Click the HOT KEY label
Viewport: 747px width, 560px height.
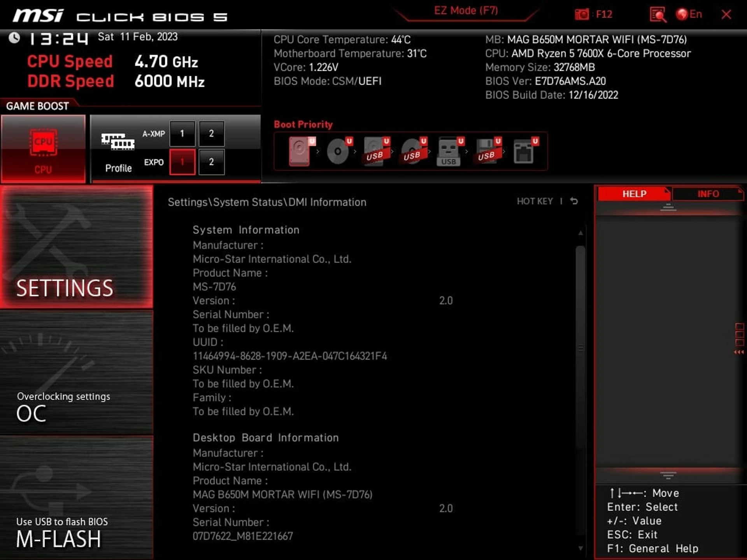pos(535,201)
